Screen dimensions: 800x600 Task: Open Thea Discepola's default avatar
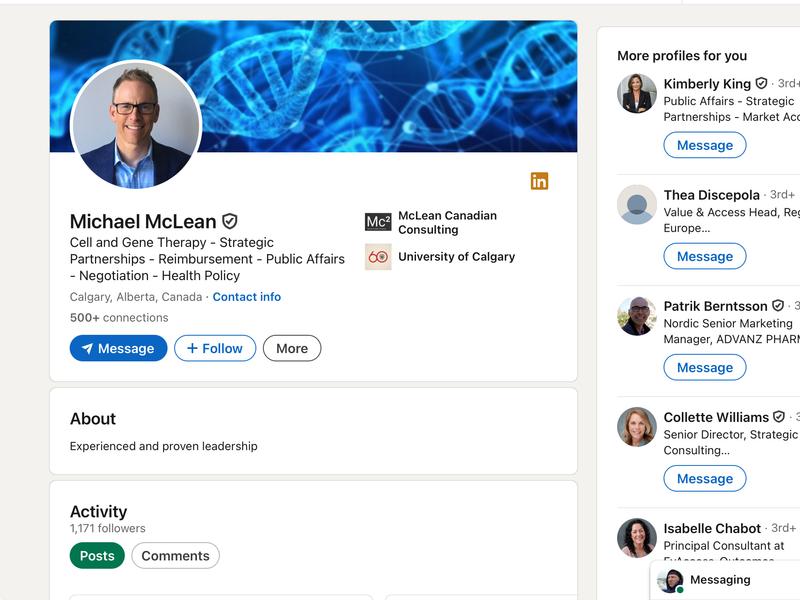coord(637,205)
